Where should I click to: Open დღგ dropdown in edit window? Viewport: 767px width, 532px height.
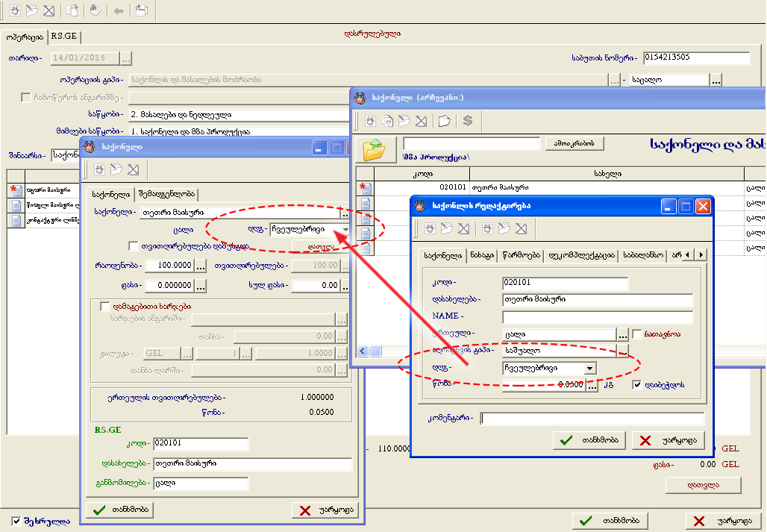click(x=590, y=368)
